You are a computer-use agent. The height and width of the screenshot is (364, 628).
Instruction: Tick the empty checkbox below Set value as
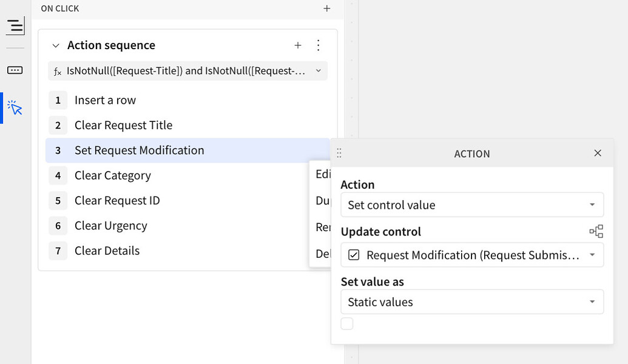pyautogui.click(x=346, y=323)
